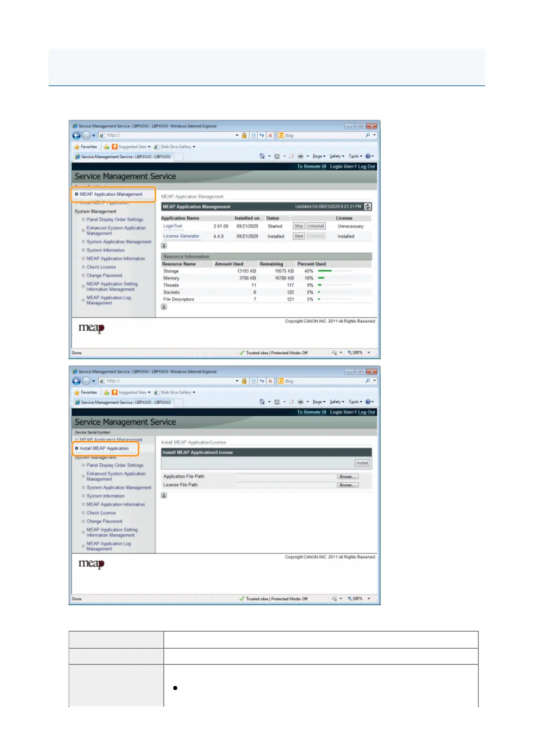Click top-of-page icon below License File Path

point(164,496)
